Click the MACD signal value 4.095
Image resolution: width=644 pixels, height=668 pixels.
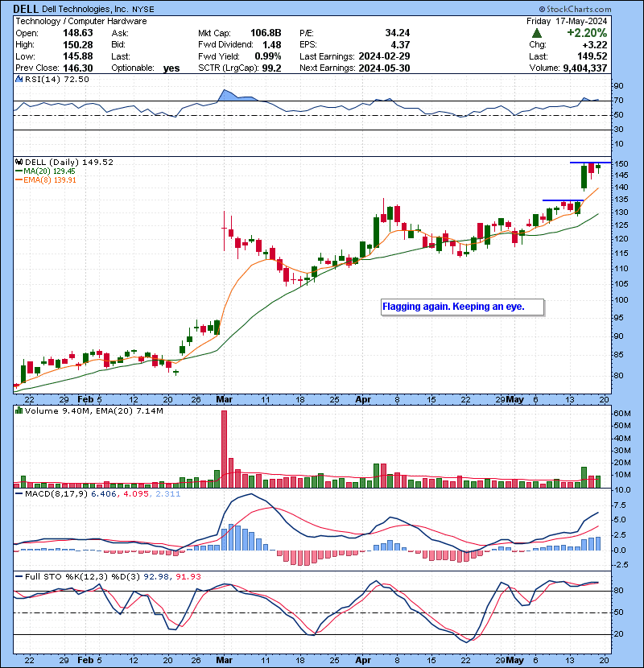pyautogui.click(x=136, y=494)
